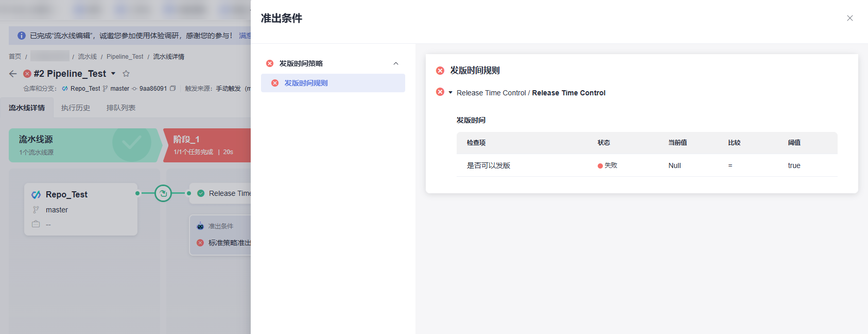Click the error icon beside 发版时间策略
This screenshot has width=868, height=334.
click(x=270, y=63)
